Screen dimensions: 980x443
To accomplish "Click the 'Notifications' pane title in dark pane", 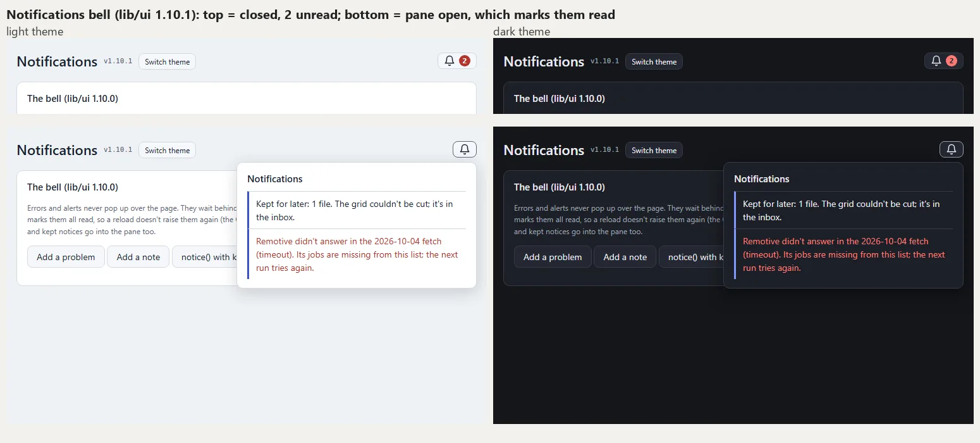I will pos(762,179).
